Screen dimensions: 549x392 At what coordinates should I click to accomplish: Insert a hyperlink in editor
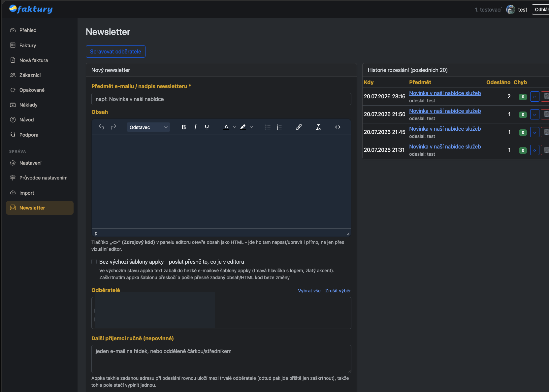[299, 127]
